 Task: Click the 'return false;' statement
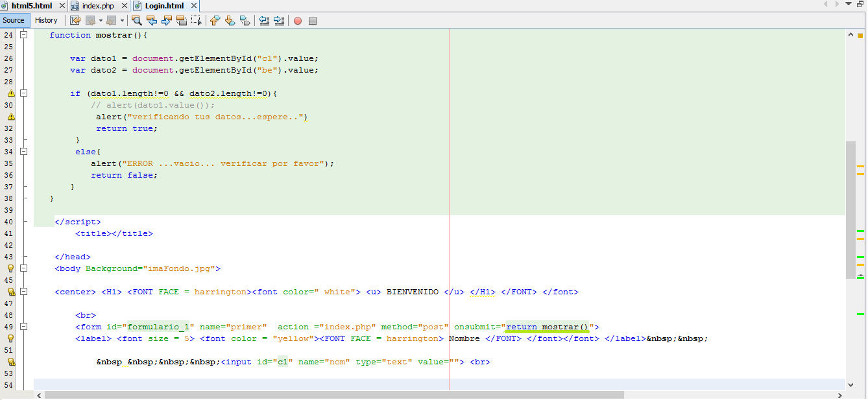124,175
